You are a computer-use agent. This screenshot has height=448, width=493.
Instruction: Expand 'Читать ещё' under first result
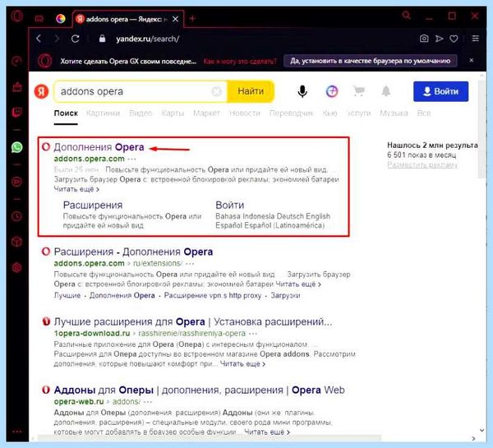[76, 189]
